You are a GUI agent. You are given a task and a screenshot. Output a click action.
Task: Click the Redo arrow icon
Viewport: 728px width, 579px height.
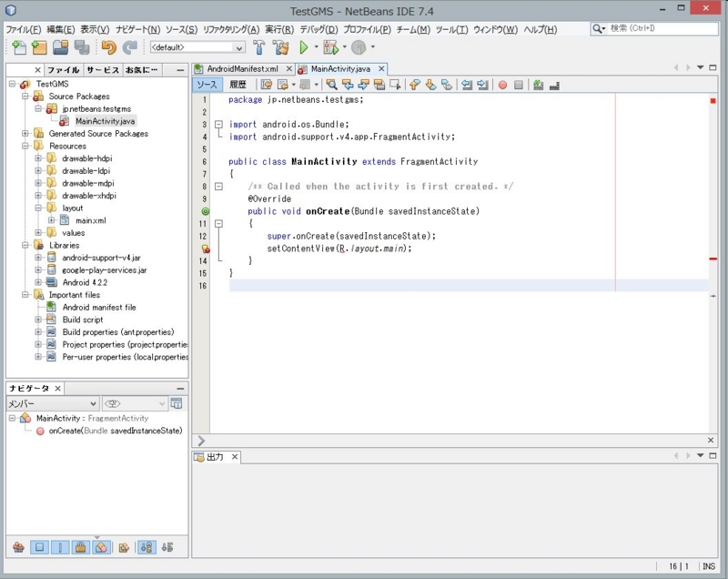point(129,47)
